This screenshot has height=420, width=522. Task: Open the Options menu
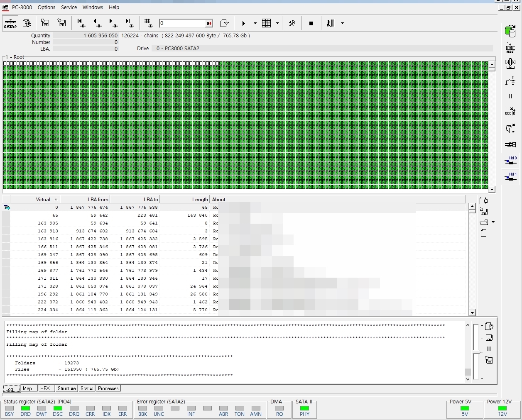point(47,7)
